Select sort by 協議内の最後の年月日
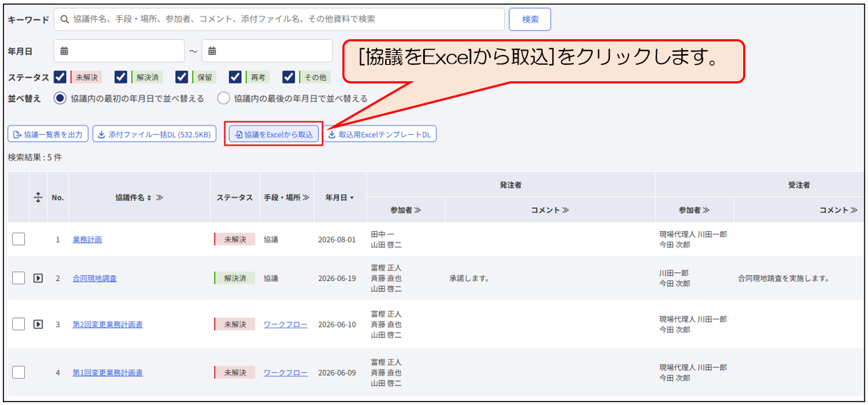Image resolution: width=868 pixels, height=405 pixels. 224,98
